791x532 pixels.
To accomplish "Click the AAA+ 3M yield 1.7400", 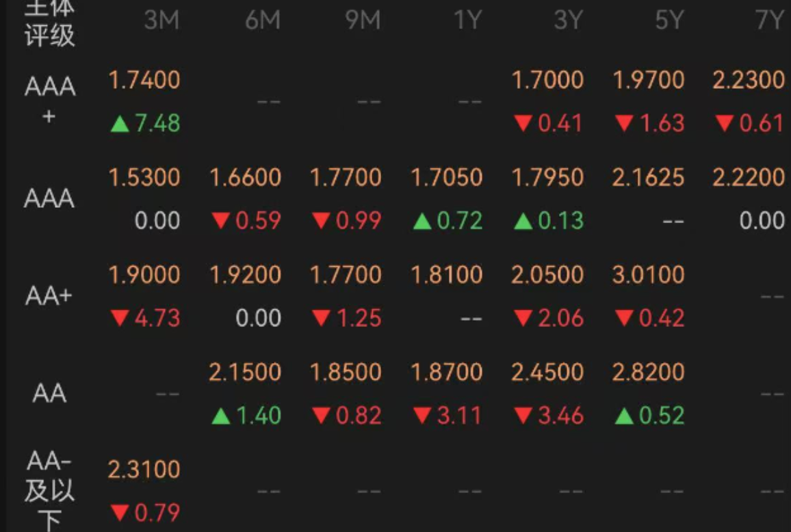I will click(x=144, y=80).
